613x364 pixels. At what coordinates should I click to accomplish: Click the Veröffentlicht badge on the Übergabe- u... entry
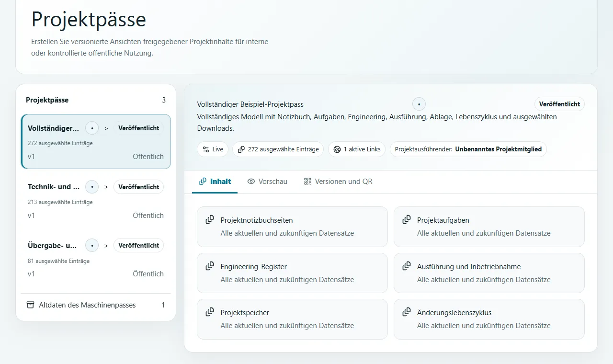point(139,246)
